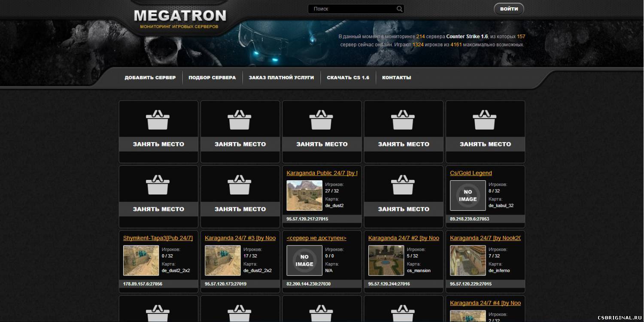The width and height of the screenshot is (644, 322).
Task: Click the Counter Strike 1.6 text in the header
Action: (467, 36)
